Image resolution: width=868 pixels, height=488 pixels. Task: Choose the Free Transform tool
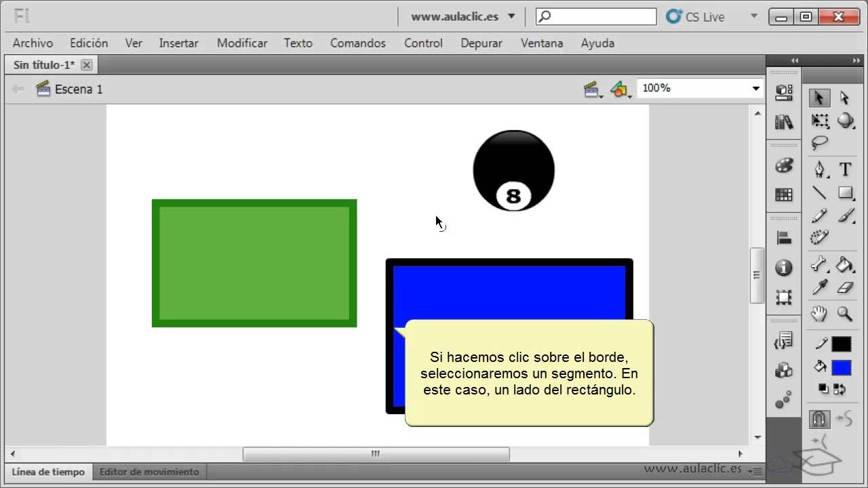820,121
